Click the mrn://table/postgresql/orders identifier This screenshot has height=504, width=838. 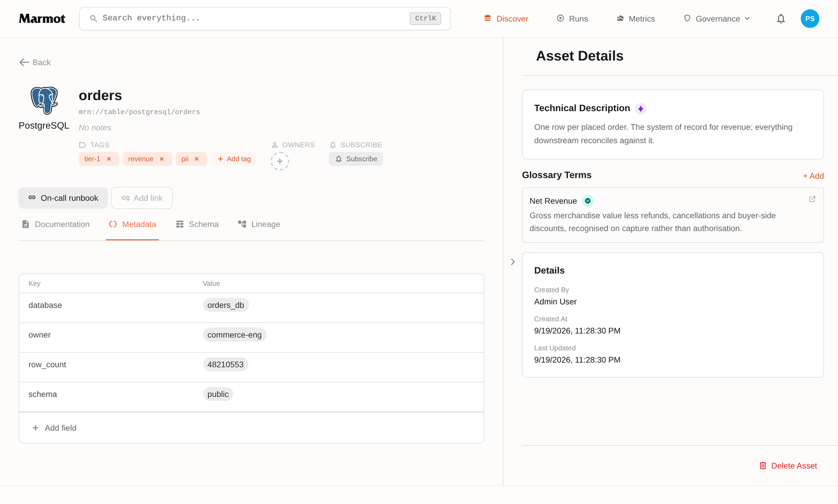click(139, 112)
